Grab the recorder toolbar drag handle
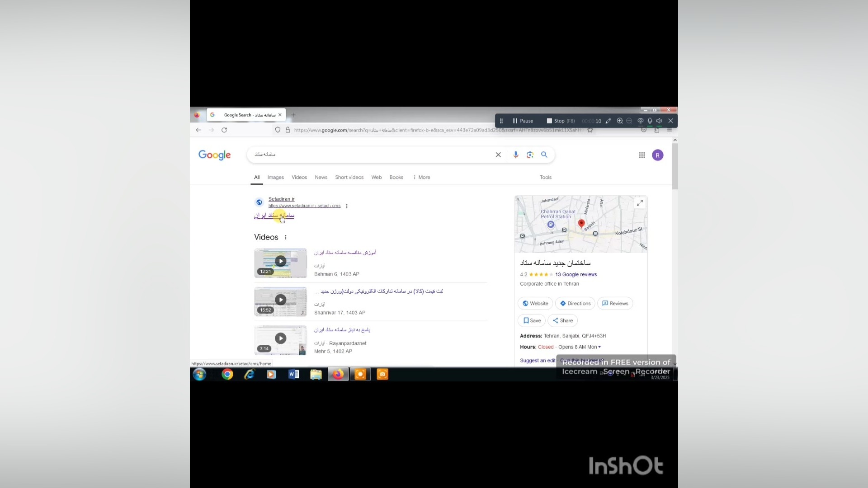The height and width of the screenshot is (488, 868). 501,121
